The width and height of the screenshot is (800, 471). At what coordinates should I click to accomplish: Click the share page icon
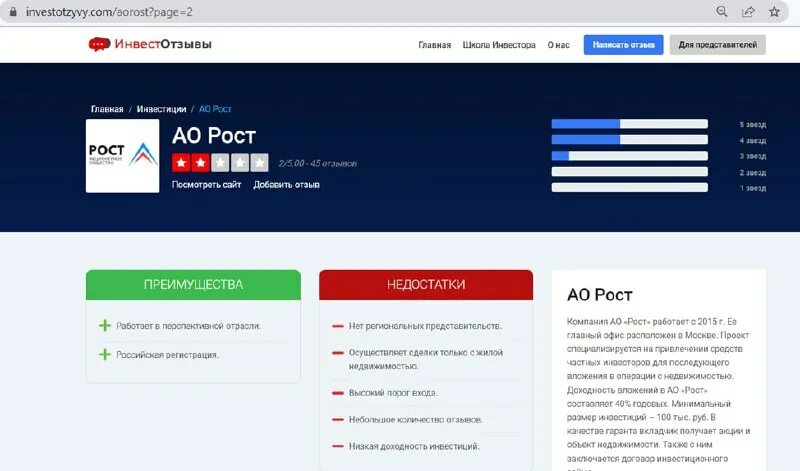click(748, 12)
